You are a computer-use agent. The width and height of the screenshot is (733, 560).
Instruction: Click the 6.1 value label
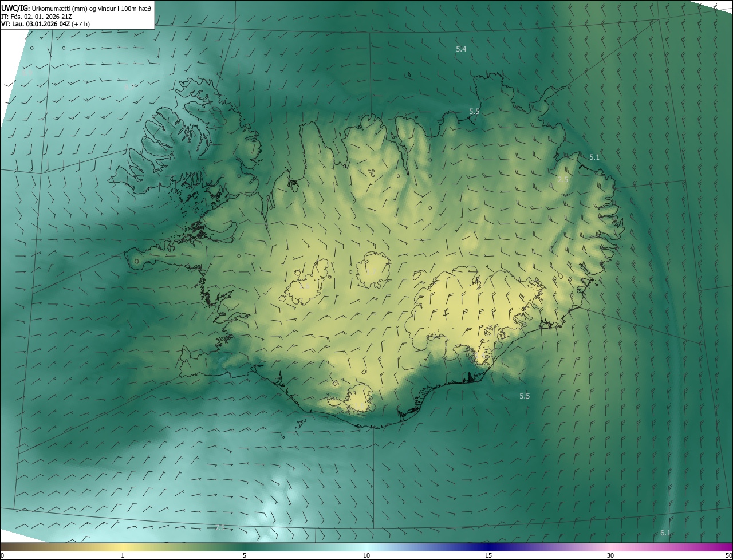[665, 533]
